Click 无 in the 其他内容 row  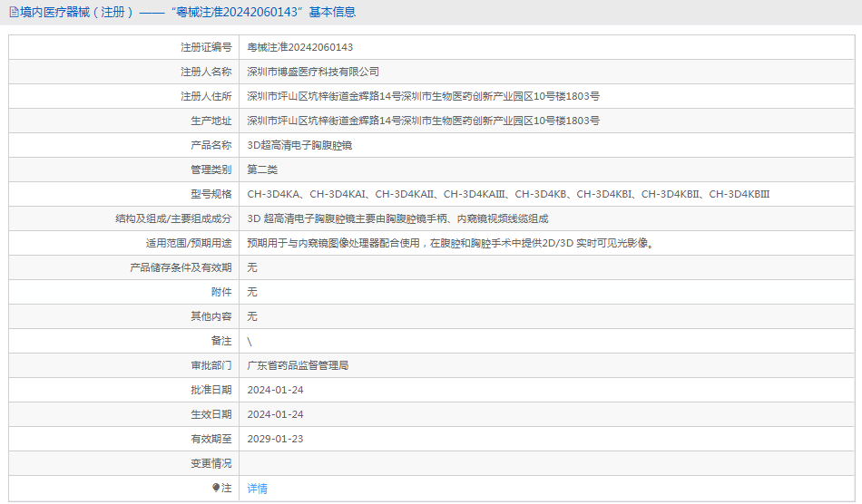(x=251, y=316)
